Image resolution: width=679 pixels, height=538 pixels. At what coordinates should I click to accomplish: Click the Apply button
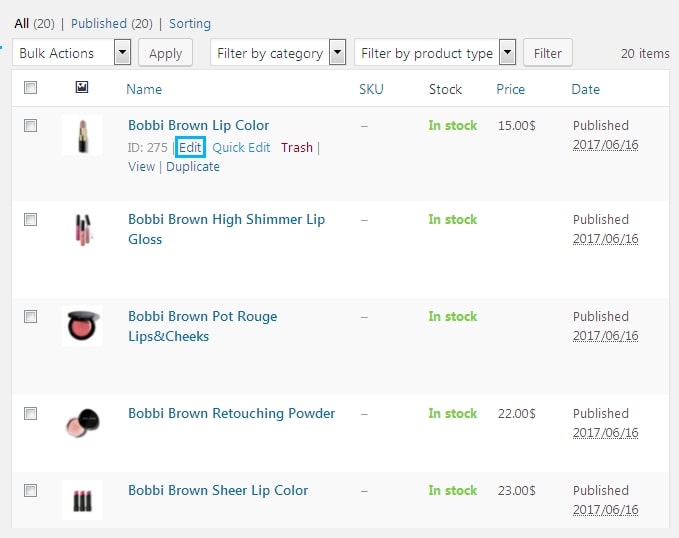pyautogui.click(x=165, y=53)
